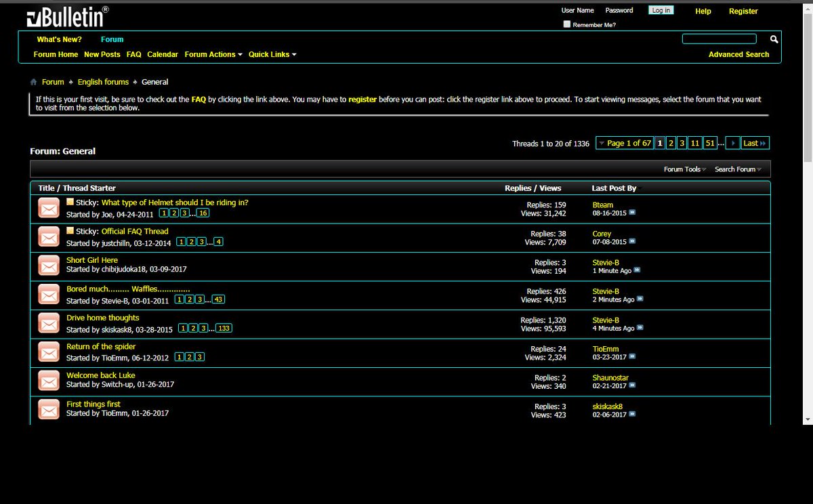This screenshot has height=504, width=813.
Task: Click the Log in button
Action: point(661,10)
